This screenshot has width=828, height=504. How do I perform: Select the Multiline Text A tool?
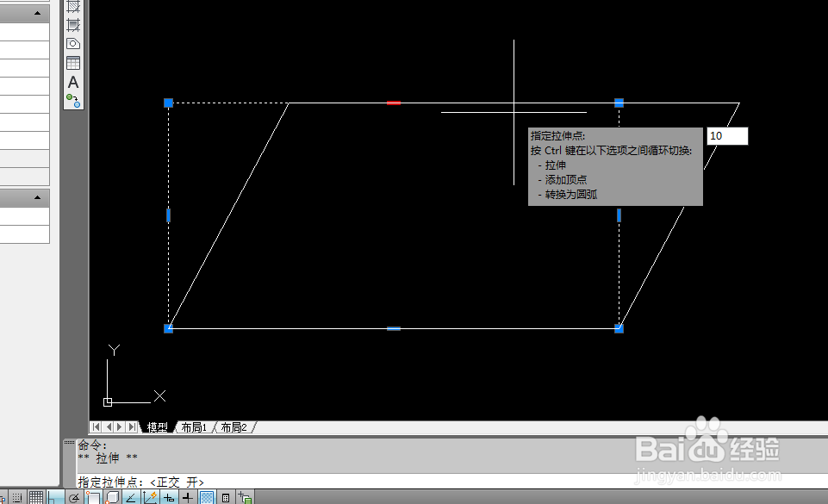[73, 82]
